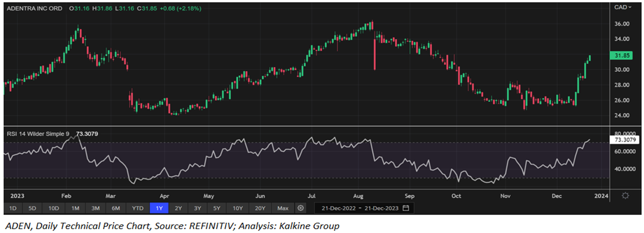644x233 pixels.
Task: Click the ADENTRA INC ORD symbol title
Action: pos(33,8)
